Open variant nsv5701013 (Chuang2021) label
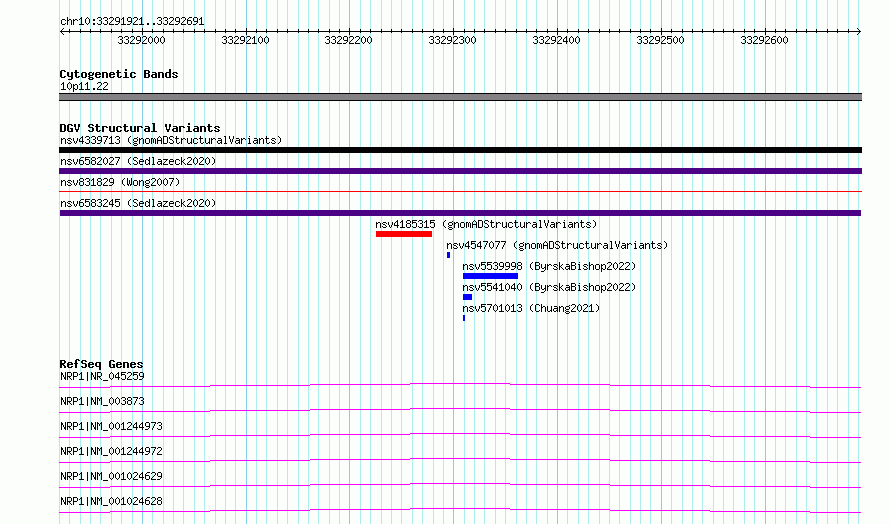The width and height of the screenshot is (890, 524). (531, 308)
